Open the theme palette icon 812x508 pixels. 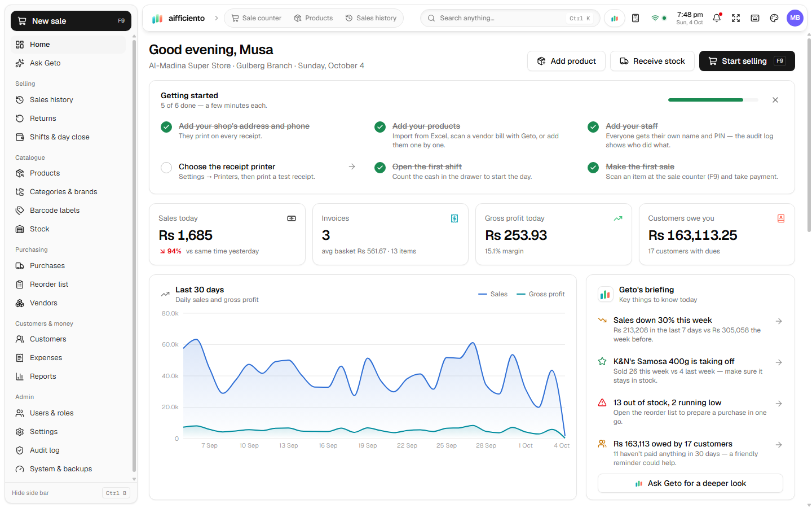click(x=774, y=18)
